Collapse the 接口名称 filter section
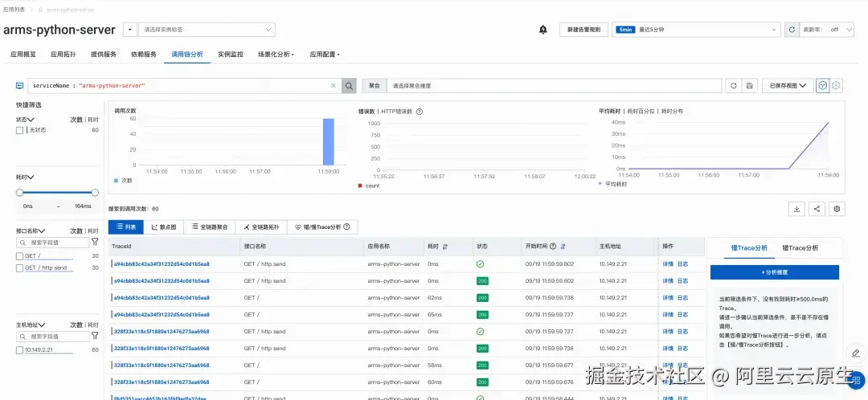Viewport: 868px width, 400px height. pyautogui.click(x=31, y=231)
